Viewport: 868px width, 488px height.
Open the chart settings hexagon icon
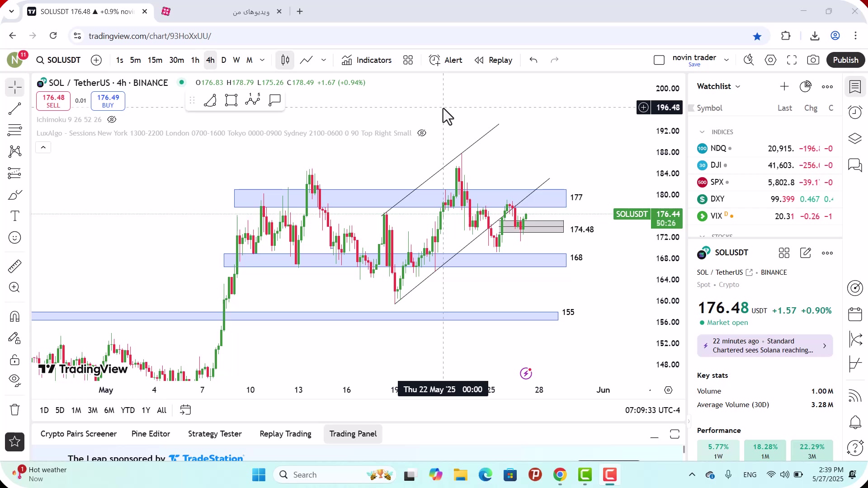pos(771,60)
